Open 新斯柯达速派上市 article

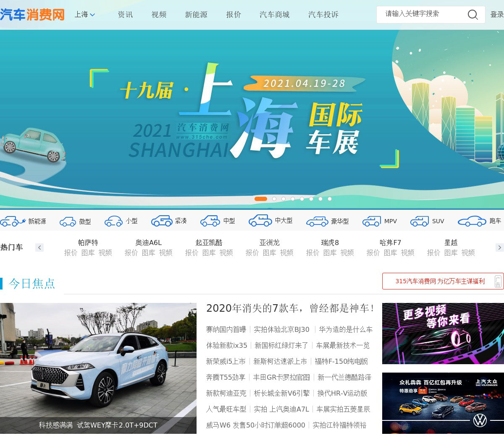point(280,361)
